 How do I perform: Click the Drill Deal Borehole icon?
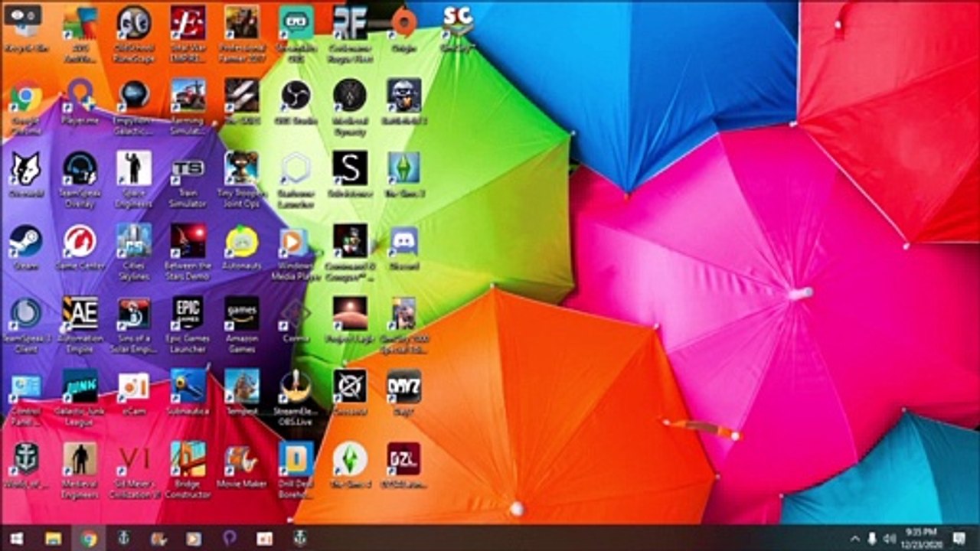point(296,471)
